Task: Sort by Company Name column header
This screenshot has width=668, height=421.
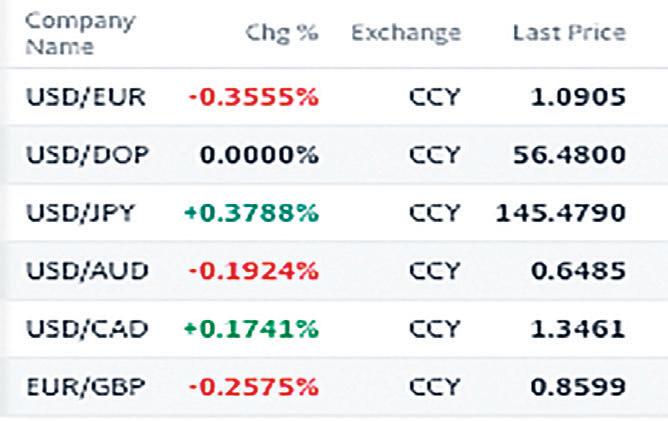Action: click(80, 34)
